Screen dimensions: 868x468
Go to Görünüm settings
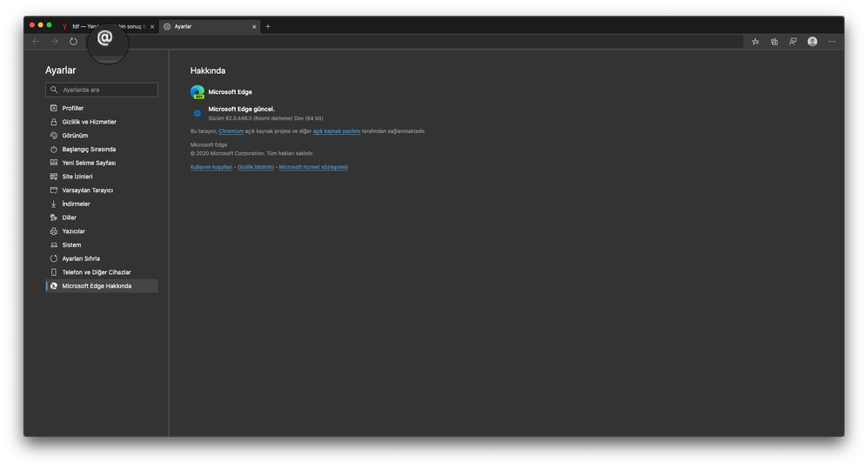coord(102,135)
